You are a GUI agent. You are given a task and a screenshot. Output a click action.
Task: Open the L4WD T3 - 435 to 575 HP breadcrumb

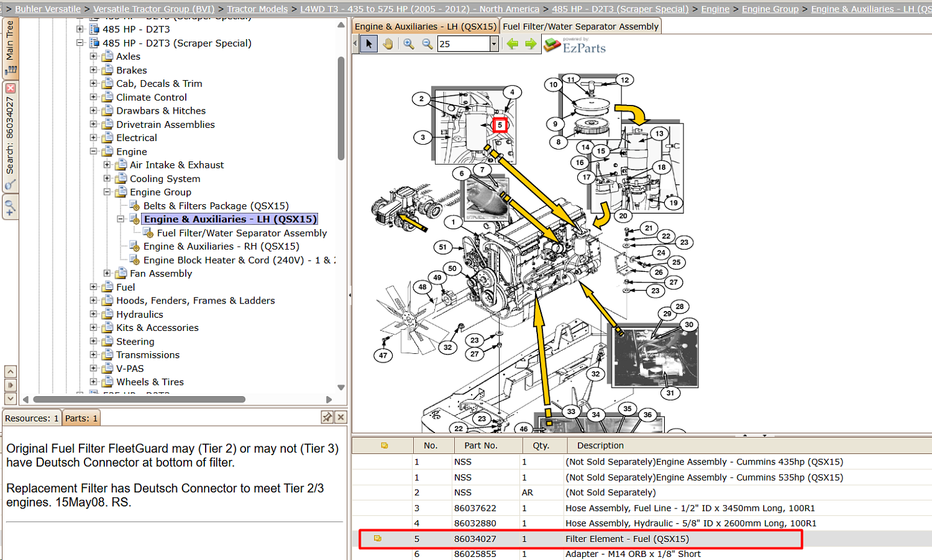coord(419,9)
